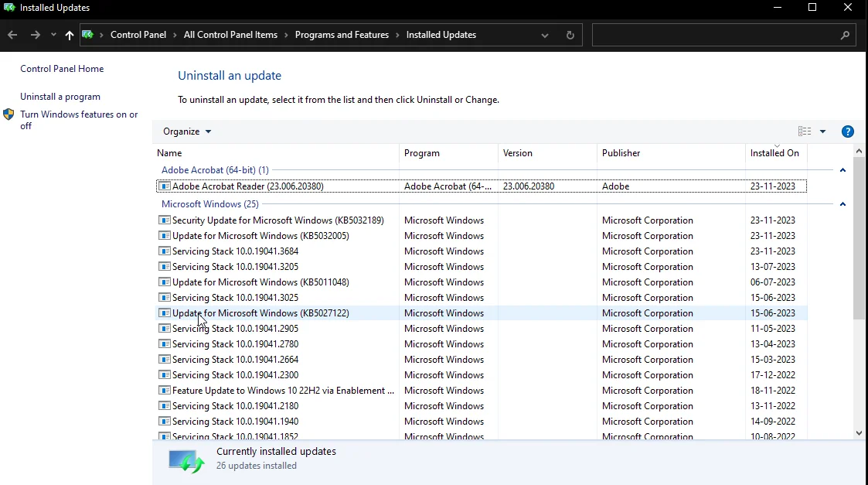Click icon of Update KB5032005
The image size is (868, 485).
pos(165,236)
